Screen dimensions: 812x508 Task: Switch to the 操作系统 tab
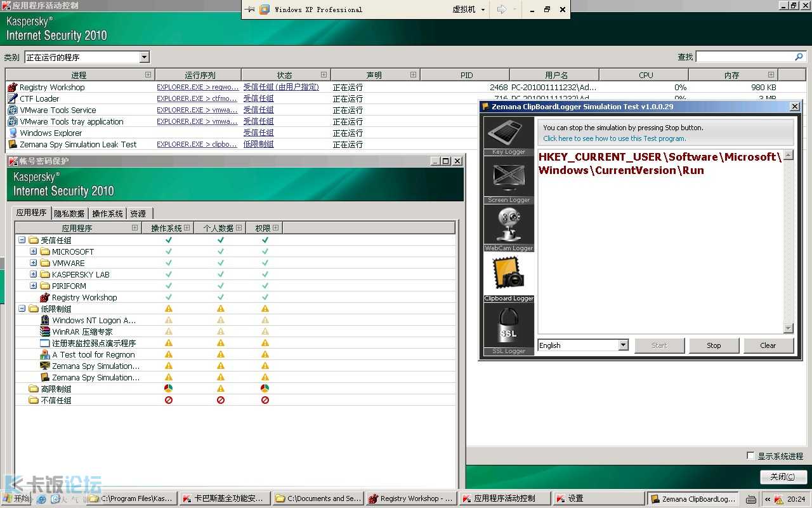tap(107, 214)
